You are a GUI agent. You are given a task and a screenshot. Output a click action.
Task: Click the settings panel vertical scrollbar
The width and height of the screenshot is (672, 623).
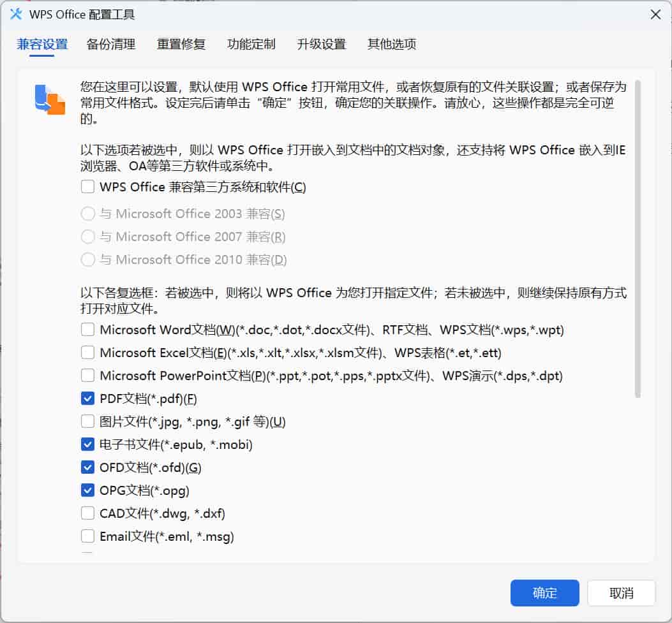[x=638, y=238]
